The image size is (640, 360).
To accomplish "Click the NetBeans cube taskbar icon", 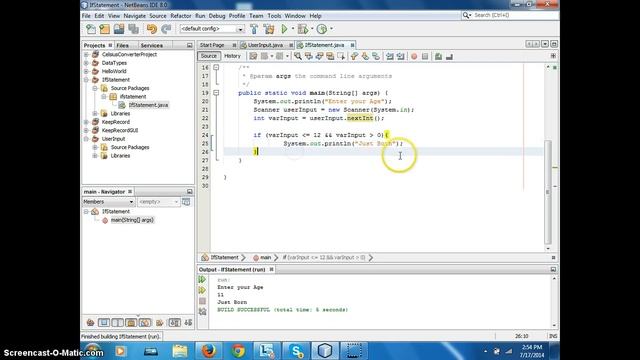I will (325, 351).
